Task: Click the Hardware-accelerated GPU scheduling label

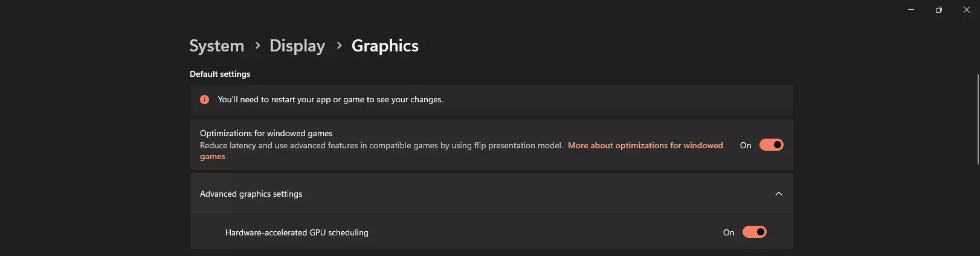Action: click(297, 232)
